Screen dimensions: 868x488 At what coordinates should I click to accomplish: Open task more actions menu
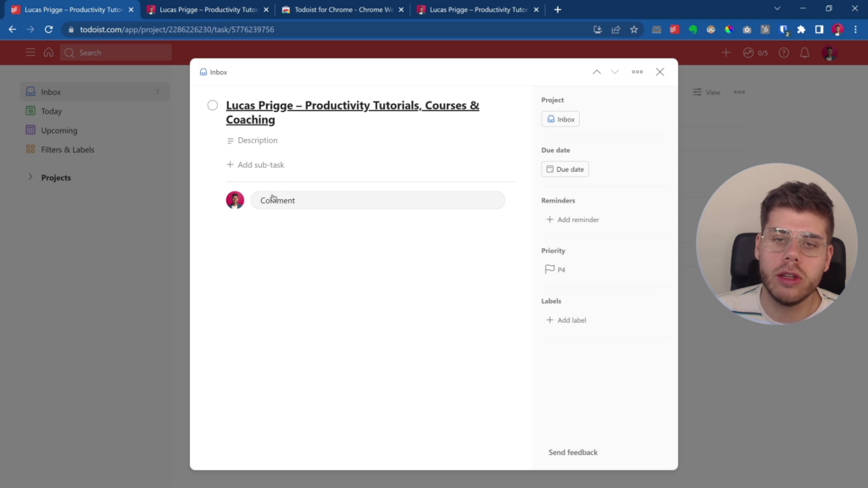click(637, 72)
